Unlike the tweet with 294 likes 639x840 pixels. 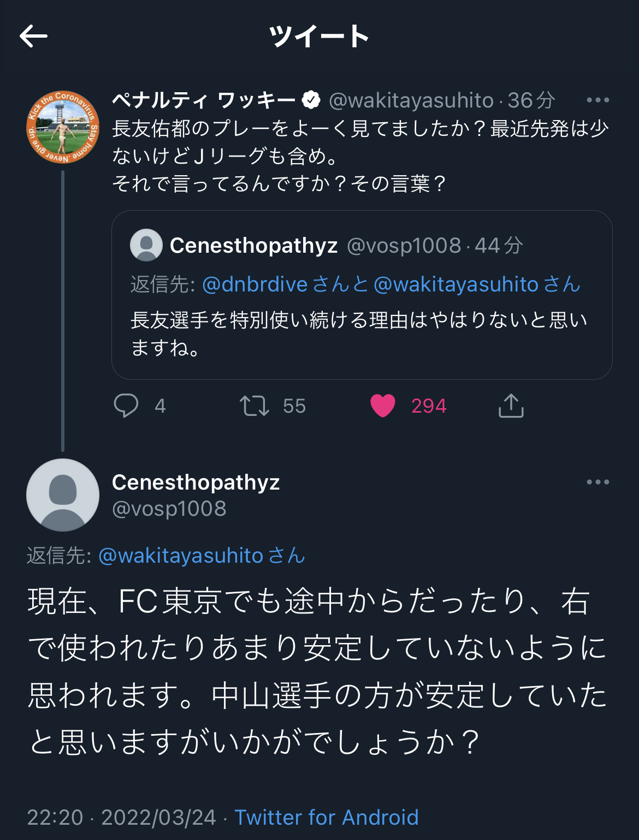click(383, 406)
